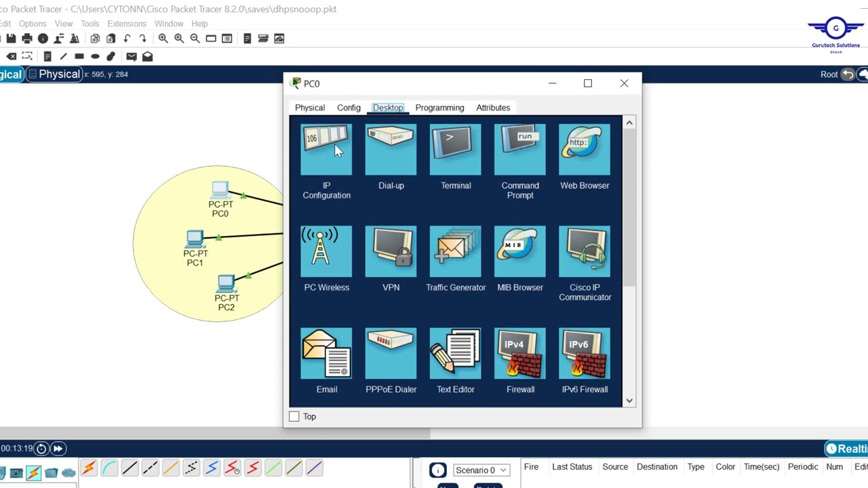This screenshot has height=488, width=868.
Task: Open Cisco IP Communicator app
Action: click(x=585, y=251)
